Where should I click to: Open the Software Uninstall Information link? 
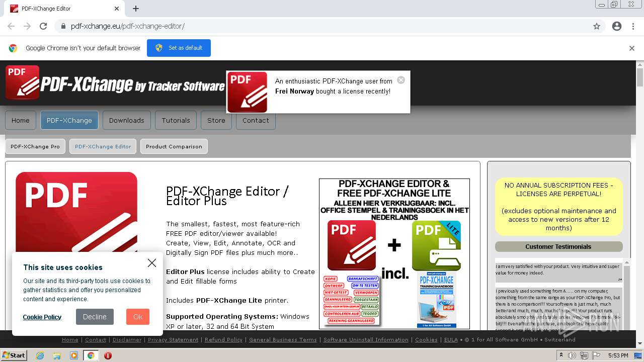(x=366, y=340)
